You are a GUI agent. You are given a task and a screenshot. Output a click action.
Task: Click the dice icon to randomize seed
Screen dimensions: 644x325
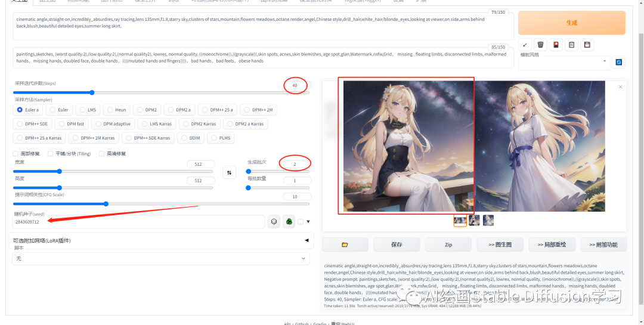[x=274, y=222]
